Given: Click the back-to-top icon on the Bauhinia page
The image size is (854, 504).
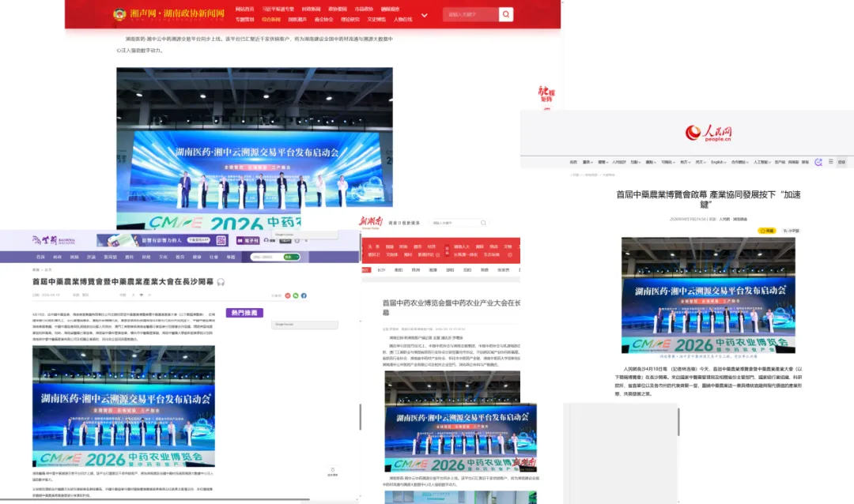Looking at the screenshot, I should 332,472.
